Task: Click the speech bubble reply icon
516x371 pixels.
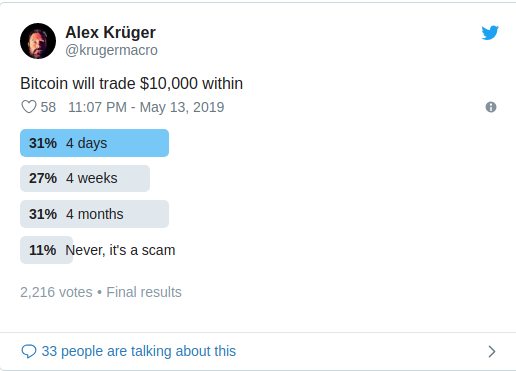Action: (x=29, y=351)
